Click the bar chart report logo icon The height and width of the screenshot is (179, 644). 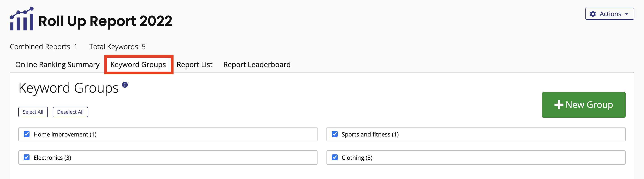(x=21, y=19)
